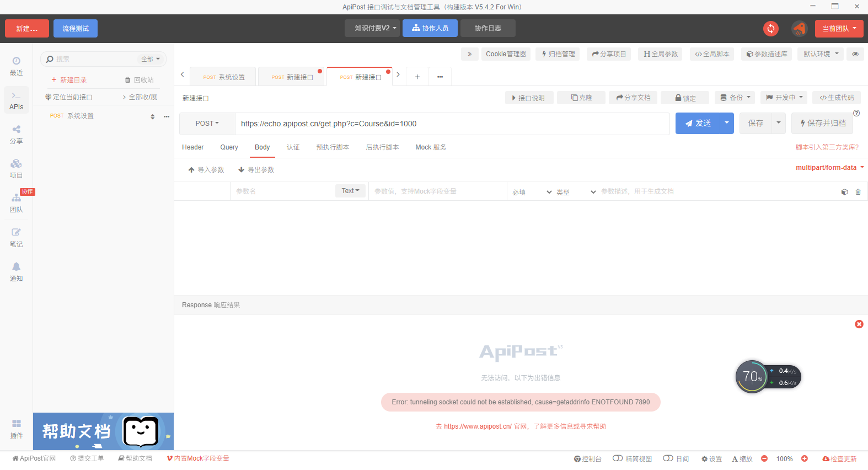The image size is (868, 470).
Task: Select the POST 系统设置 request tab
Action: coord(223,77)
